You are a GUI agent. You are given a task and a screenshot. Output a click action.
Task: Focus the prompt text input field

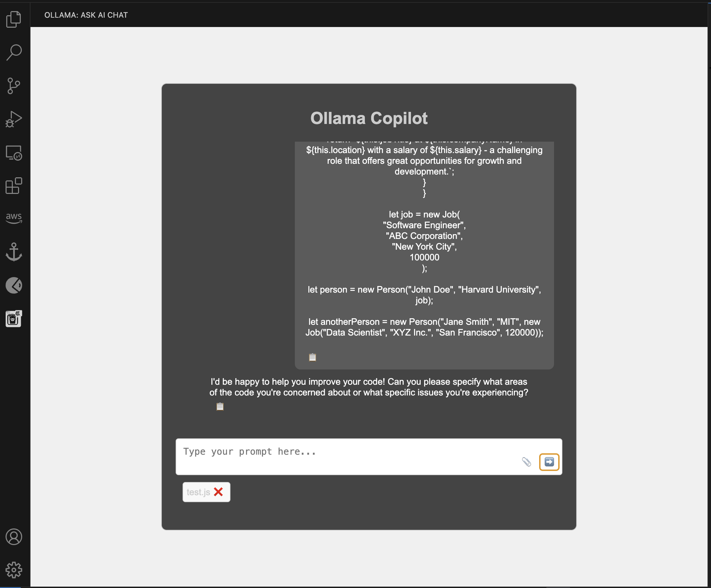click(x=346, y=456)
